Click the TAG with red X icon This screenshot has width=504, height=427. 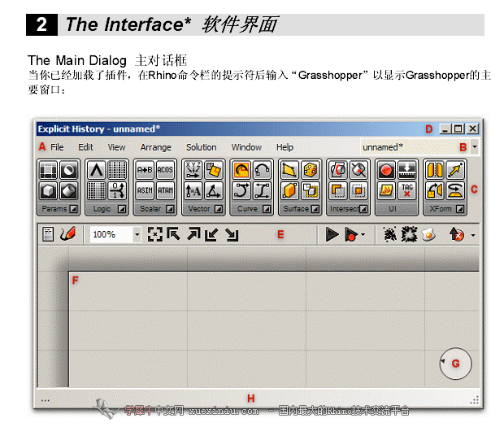[x=406, y=190]
